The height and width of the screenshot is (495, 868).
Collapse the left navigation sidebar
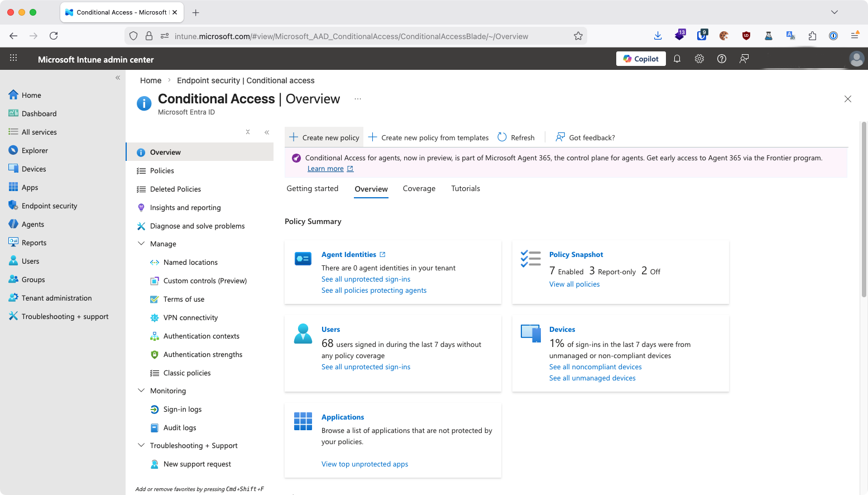(118, 78)
